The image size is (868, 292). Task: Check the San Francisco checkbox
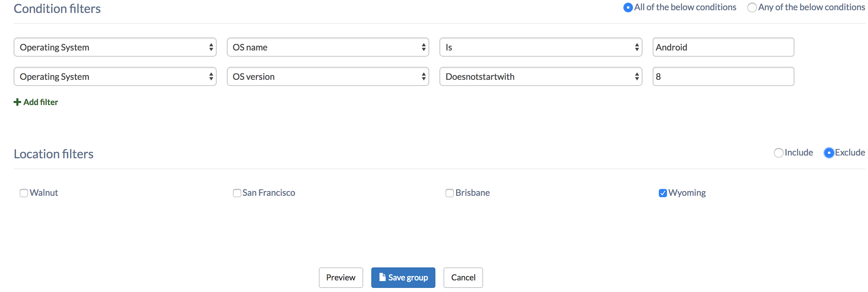[237, 193]
